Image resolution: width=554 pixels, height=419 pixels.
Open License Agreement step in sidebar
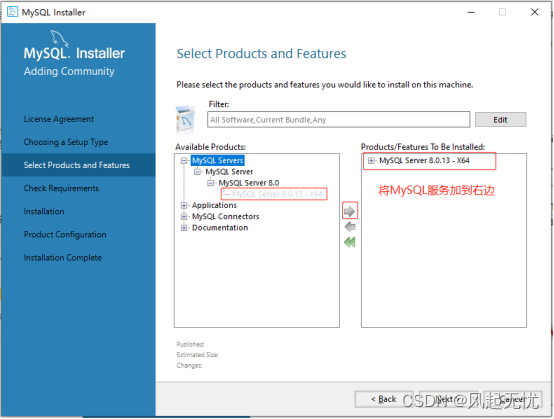59,119
